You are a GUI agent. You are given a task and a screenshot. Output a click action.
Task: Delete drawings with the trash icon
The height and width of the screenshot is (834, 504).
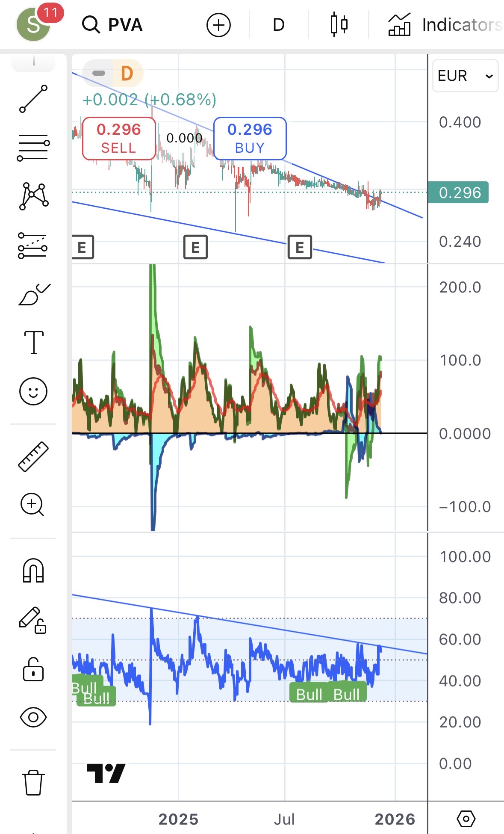tap(33, 782)
